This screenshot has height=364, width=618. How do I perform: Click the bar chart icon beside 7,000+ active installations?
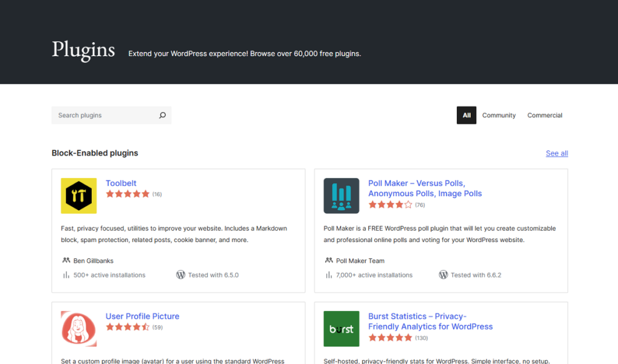[329, 275]
